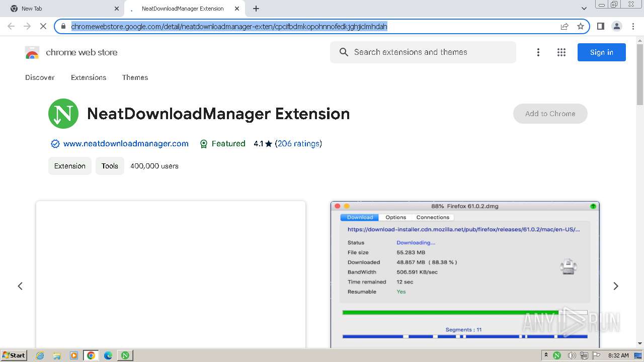
Task: Click the Featured badge icon
Action: [204, 144]
